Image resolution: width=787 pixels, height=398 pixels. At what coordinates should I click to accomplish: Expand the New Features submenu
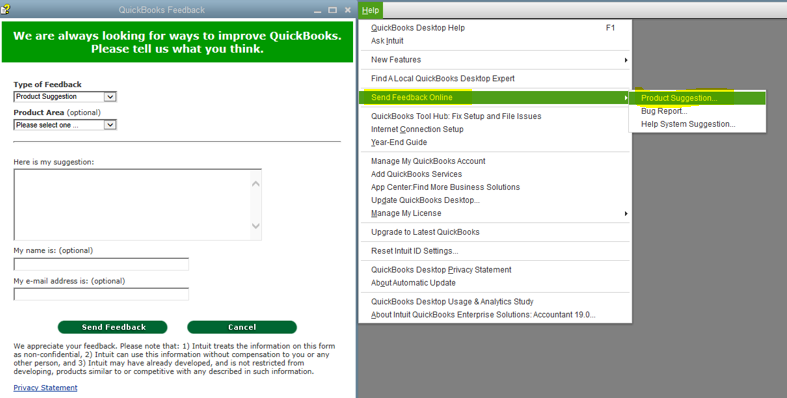click(x=495, y=60)
